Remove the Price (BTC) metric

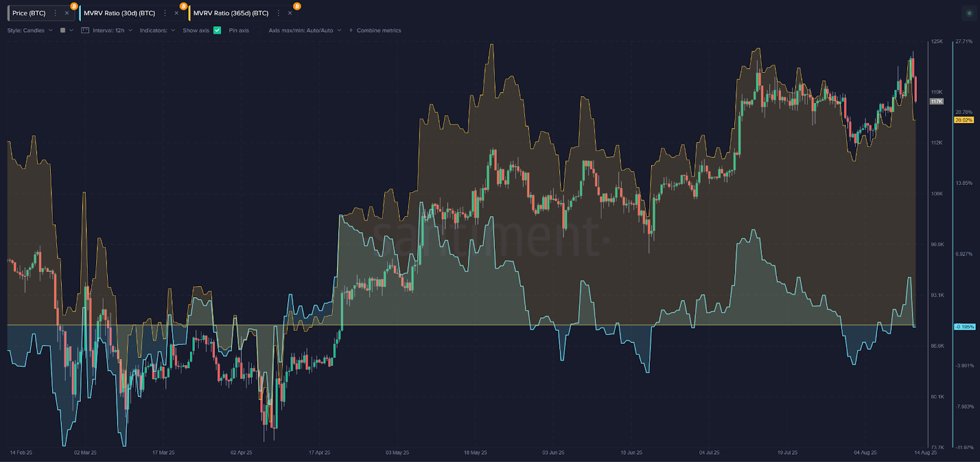click(67, 13)
